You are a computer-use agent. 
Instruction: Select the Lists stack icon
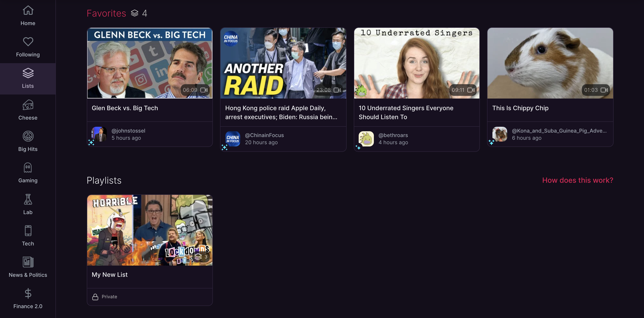click(x=28, y=73)
